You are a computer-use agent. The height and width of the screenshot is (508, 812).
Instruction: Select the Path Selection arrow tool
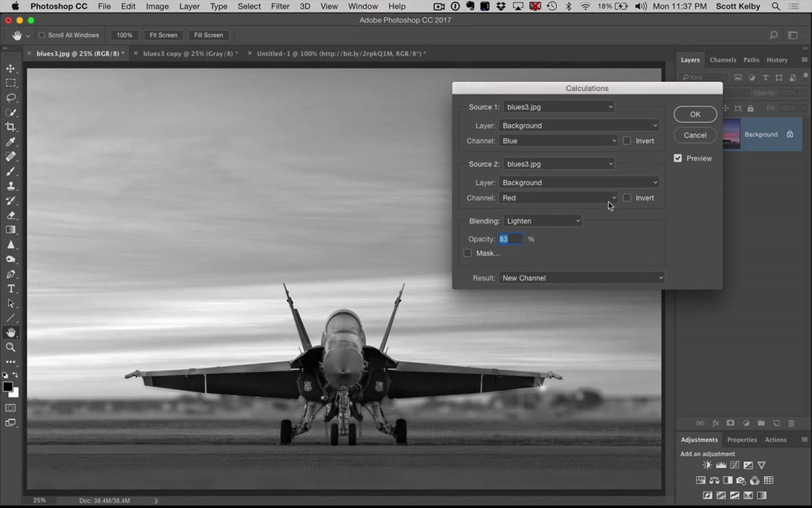click(x=11, y=303)
